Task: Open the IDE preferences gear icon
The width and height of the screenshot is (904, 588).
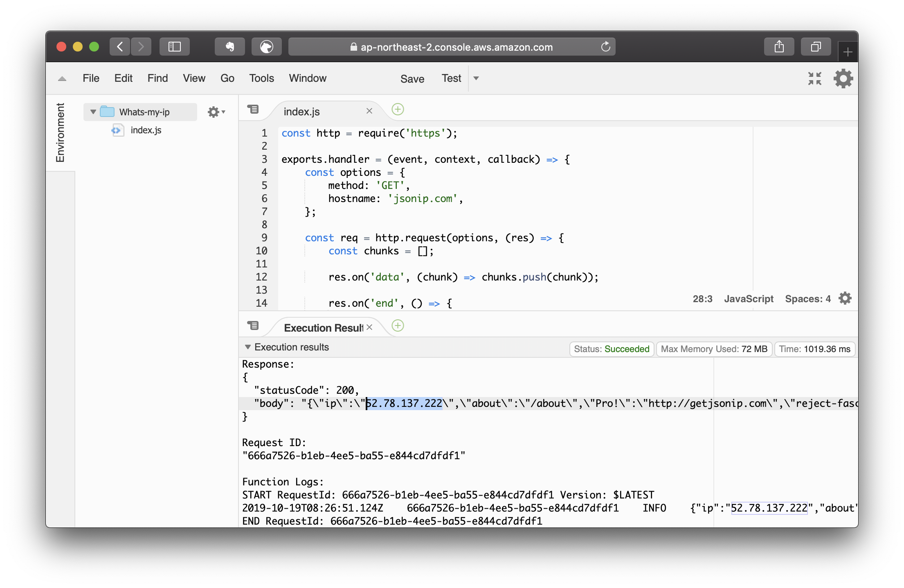Action: pos(843,79)
